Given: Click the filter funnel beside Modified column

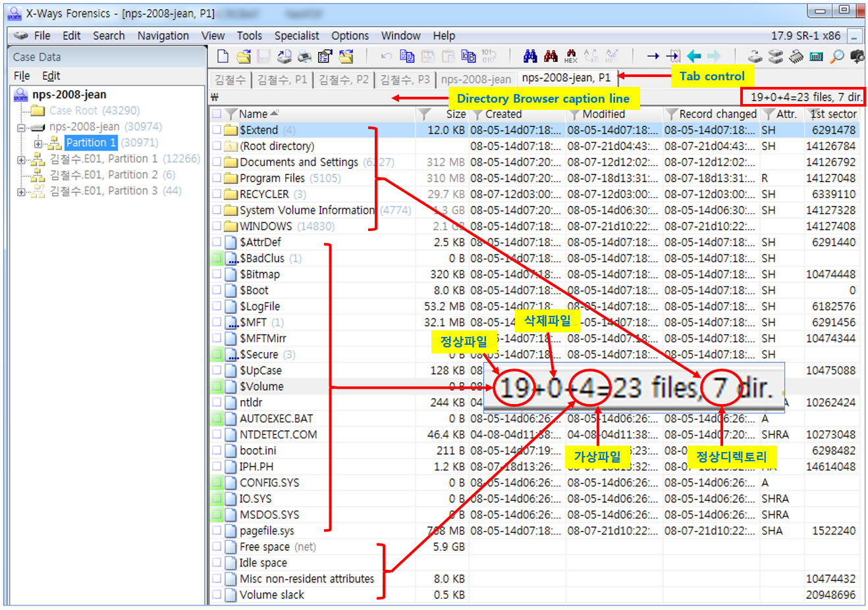Looking at the screenshot, I should [575, 114].
